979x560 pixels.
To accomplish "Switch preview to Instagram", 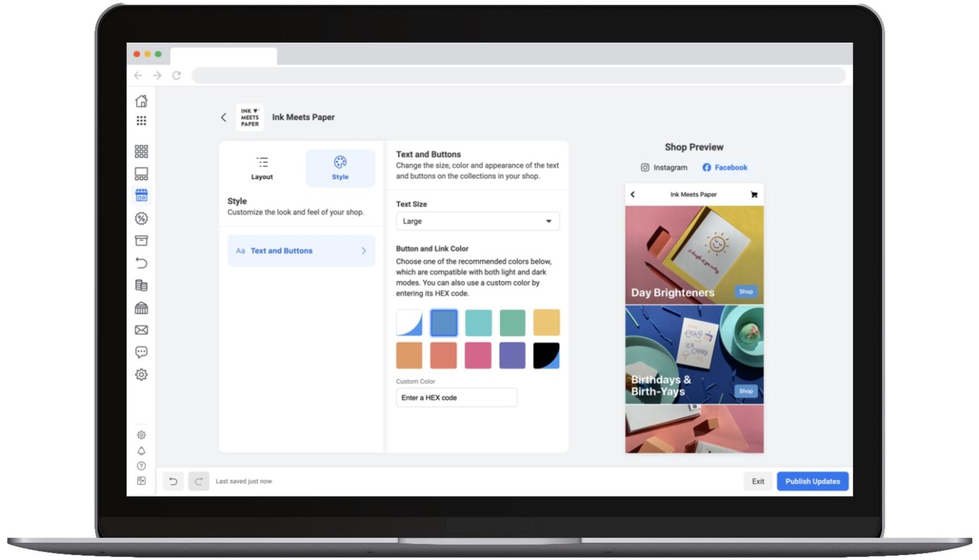I will click(x=664, y=168).
